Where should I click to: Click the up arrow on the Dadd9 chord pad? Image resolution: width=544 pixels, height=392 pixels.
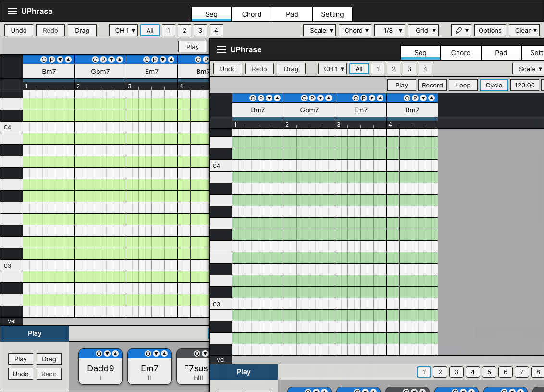115,354
